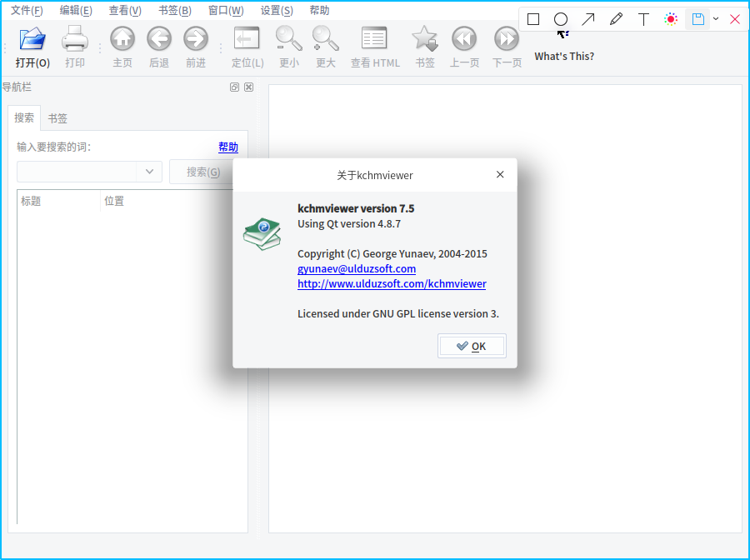The width and height of the screenshot is (750, 560).
Task: Open a CHM file with 打开(O)
Action: coord(32,47)
